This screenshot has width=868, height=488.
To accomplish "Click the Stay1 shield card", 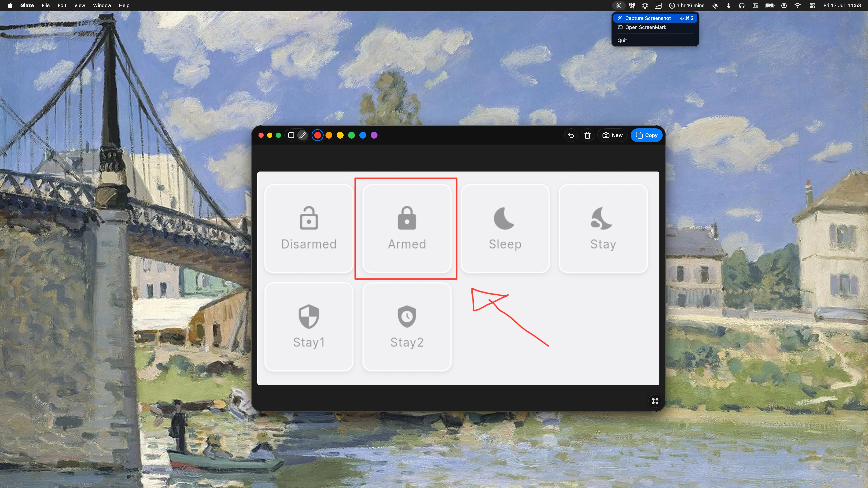I will coord(309,327).
